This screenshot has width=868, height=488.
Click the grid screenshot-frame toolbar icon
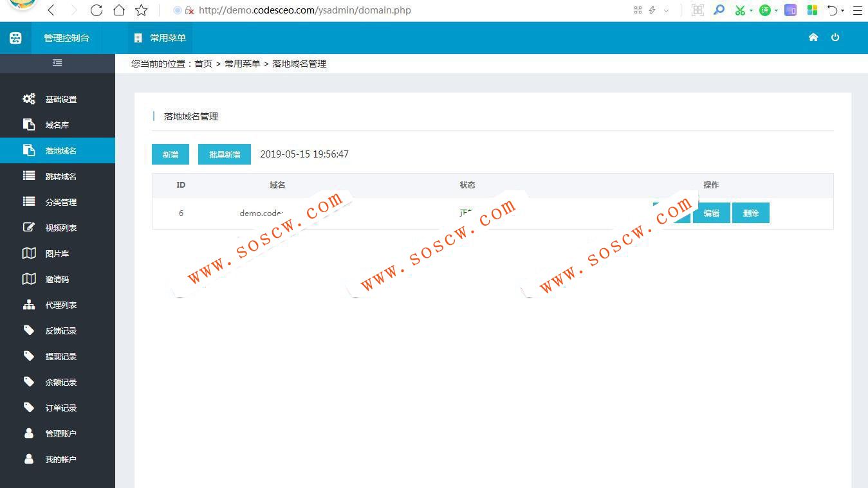[697, 10]
